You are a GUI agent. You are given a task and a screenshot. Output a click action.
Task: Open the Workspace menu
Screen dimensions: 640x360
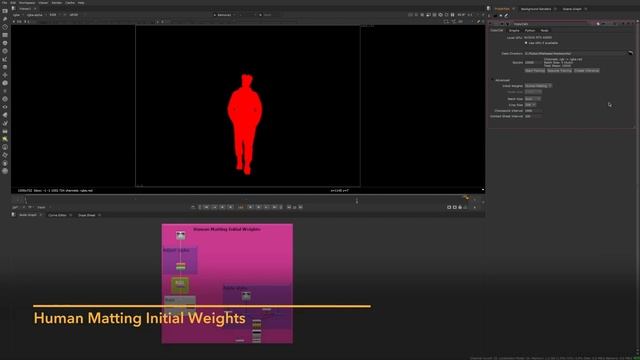point(27,2)
